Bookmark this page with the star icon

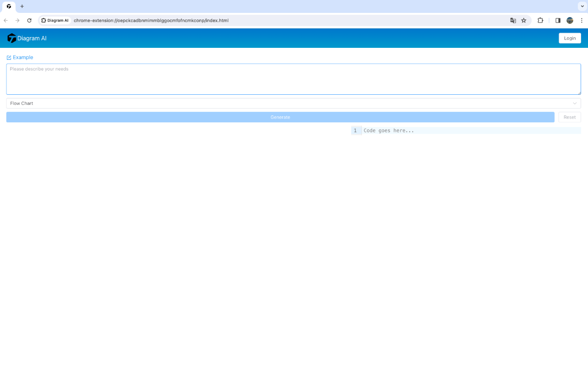pos(524,20)
